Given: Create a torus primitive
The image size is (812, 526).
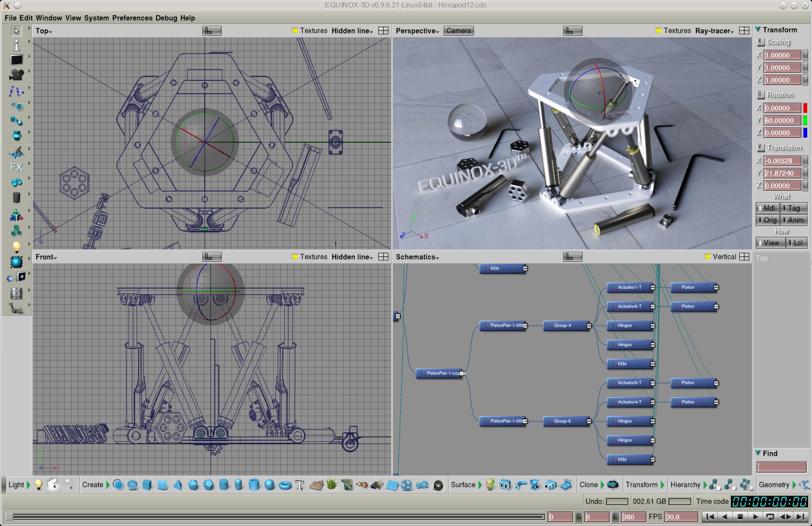Looking at the screenshot, I should coord(285,485).
